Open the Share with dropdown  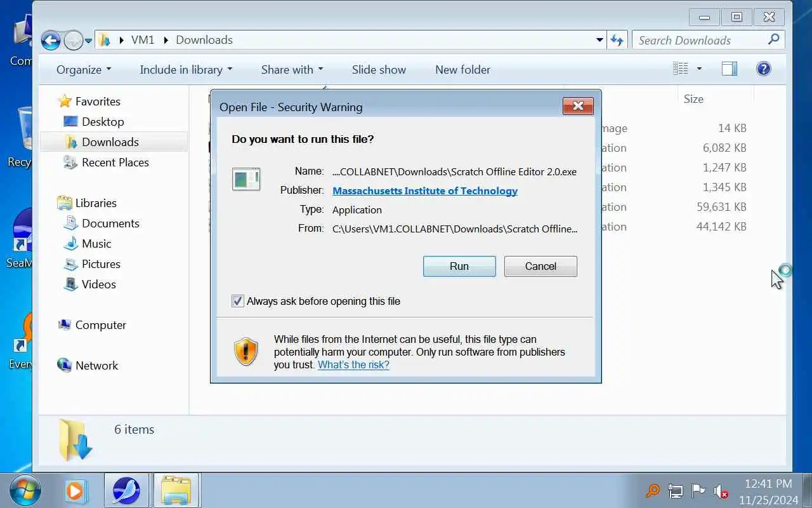pyautogui.click(x=292, y=69)
